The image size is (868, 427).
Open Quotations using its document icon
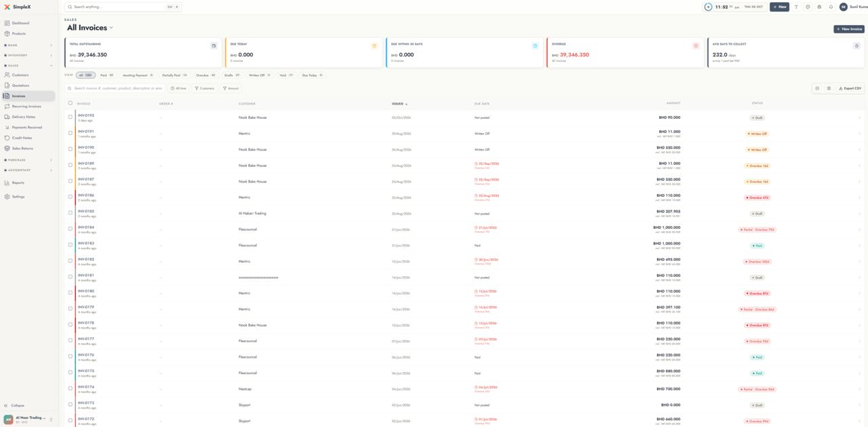coord(7,86)
